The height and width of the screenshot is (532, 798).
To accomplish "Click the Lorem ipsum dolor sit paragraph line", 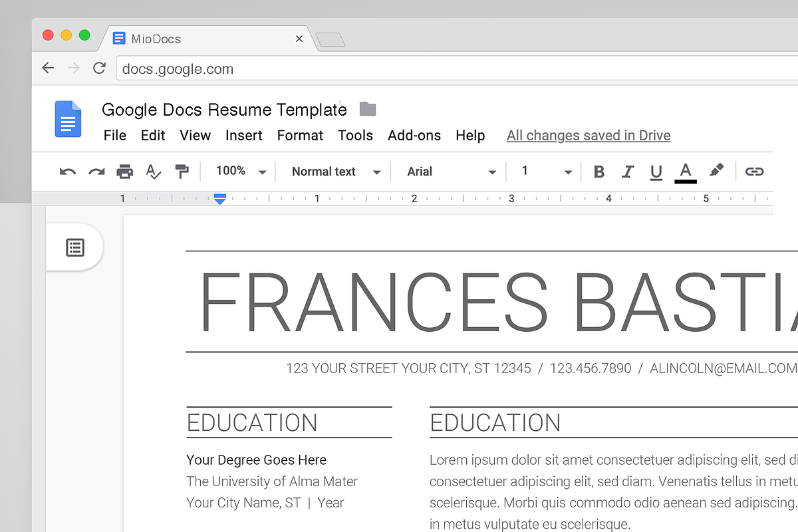I will [614, 460].
